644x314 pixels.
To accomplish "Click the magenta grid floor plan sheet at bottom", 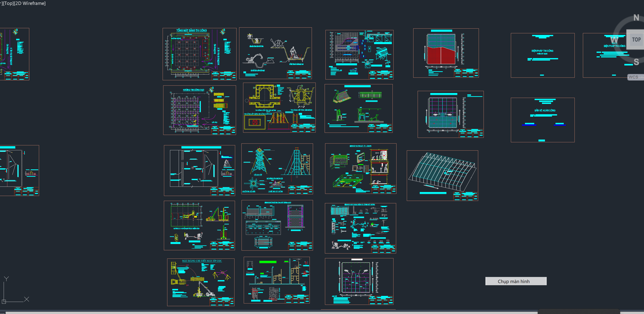I will pyautogui.click(x=359, y=281).
